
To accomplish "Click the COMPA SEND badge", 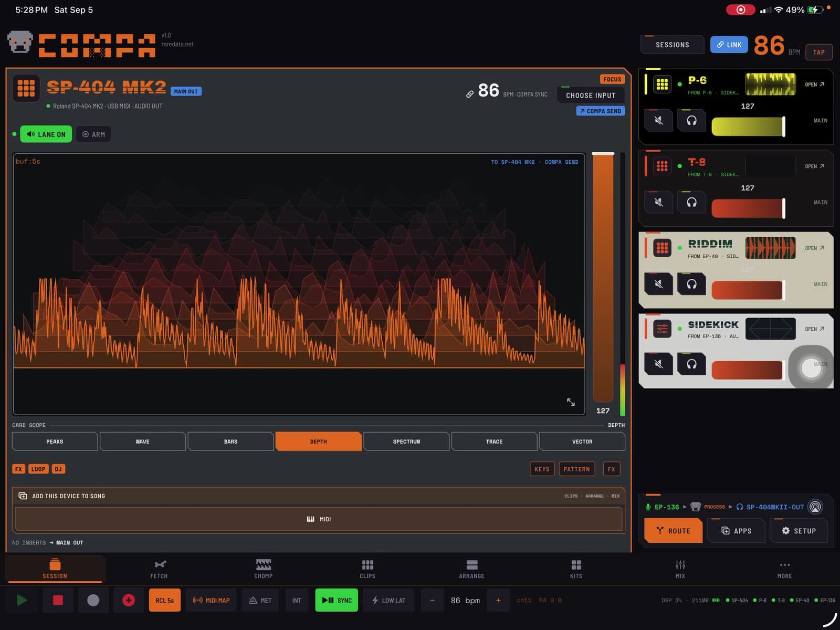I will (601, 111).
